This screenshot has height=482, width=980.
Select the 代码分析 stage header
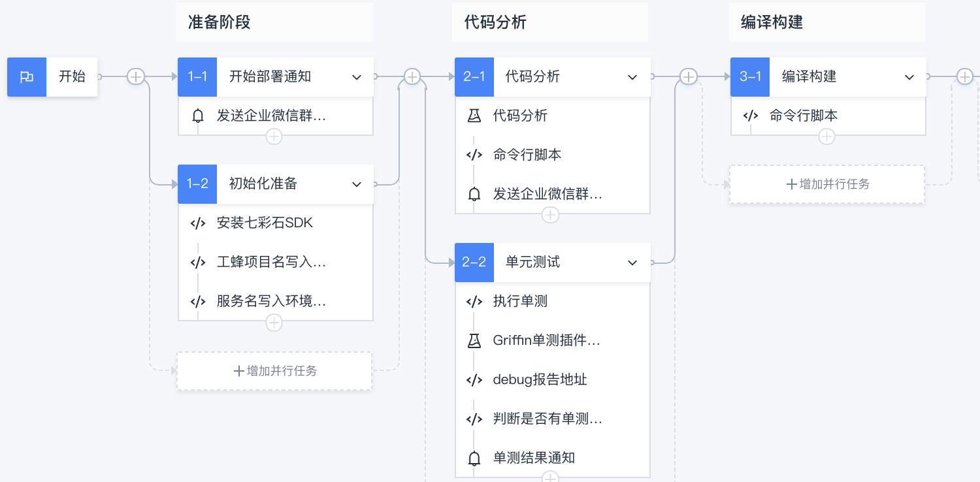point(551,22)
